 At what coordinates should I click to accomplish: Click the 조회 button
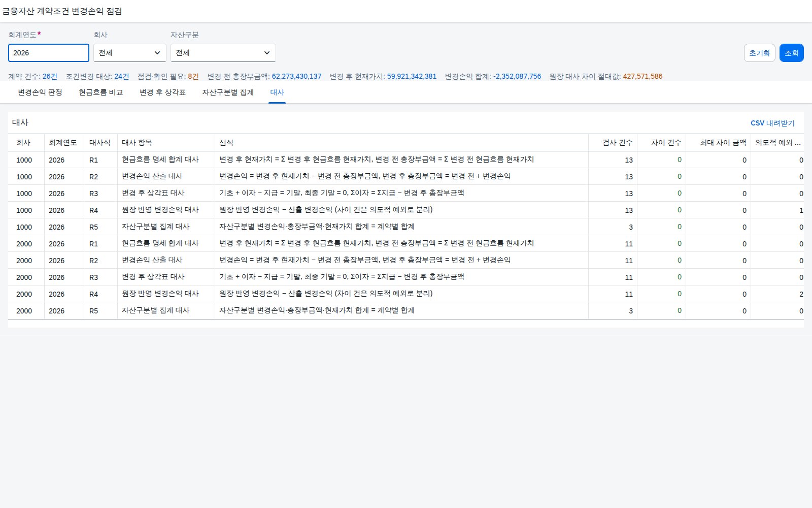tap(792, 53)
